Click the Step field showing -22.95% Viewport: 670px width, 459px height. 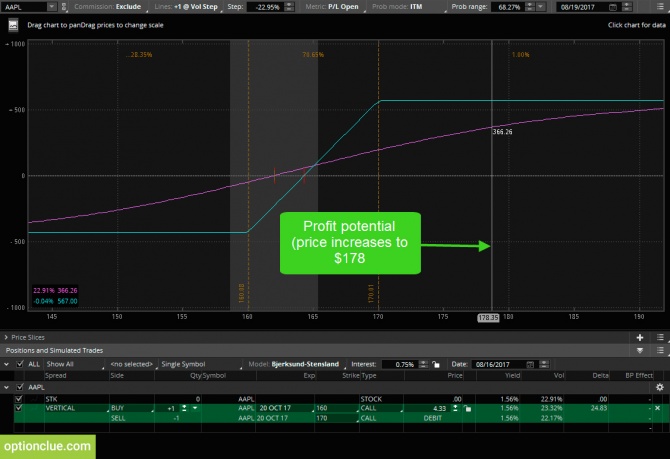tap(266, 7)
